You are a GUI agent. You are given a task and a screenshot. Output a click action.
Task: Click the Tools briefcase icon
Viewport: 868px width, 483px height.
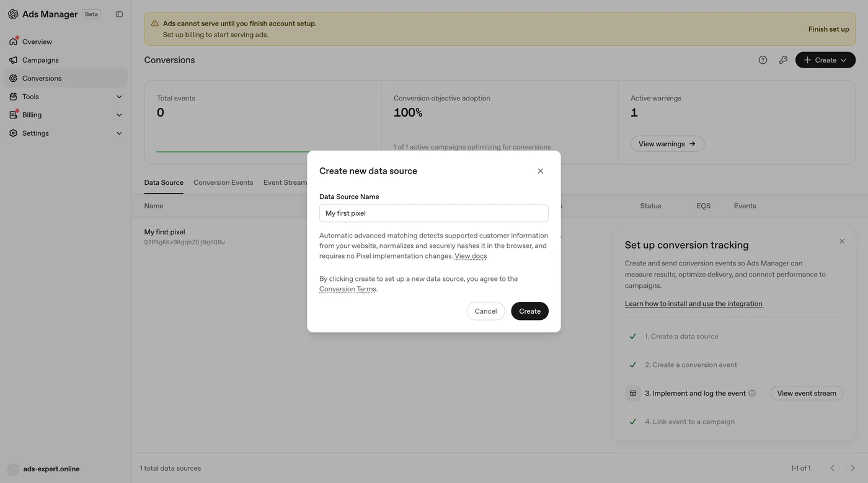coord(13,97)
